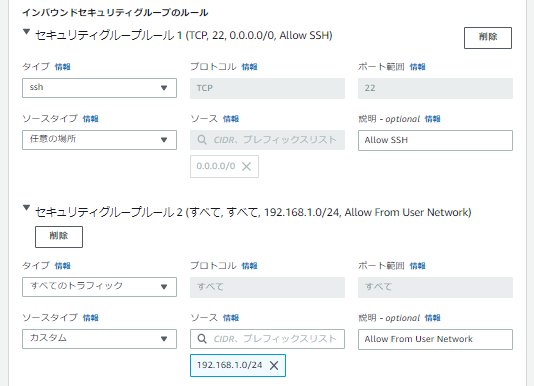534x386 pixels.
Task: Open 情報 link next to rule 1 ポート範囲
Action: (417, 67)
